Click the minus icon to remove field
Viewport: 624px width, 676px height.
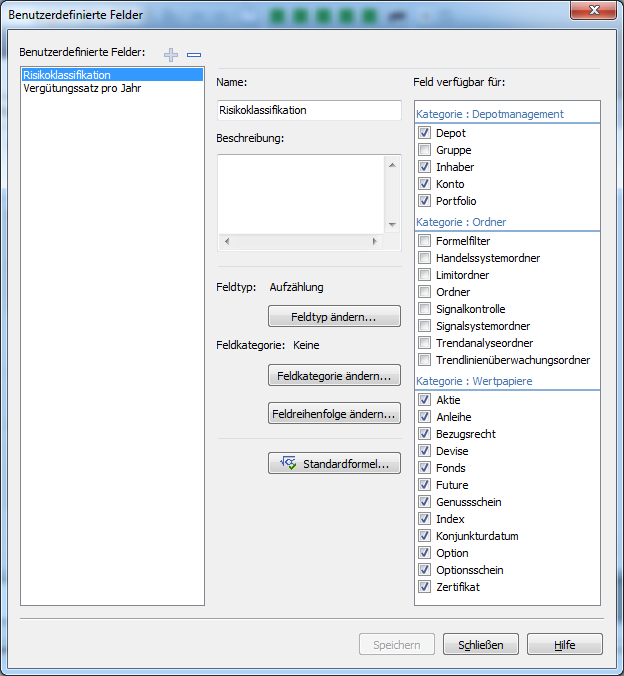194,54
